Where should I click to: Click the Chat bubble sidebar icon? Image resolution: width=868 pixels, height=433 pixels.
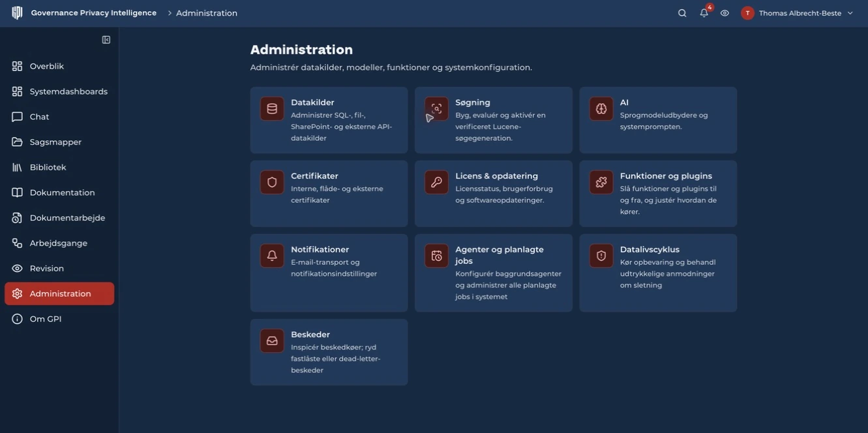17,117
